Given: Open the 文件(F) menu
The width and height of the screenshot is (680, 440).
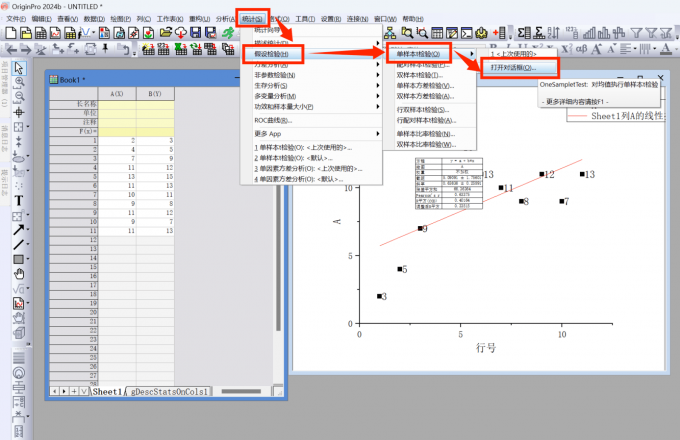Looking at the screenshot, I should click(16, 19).
